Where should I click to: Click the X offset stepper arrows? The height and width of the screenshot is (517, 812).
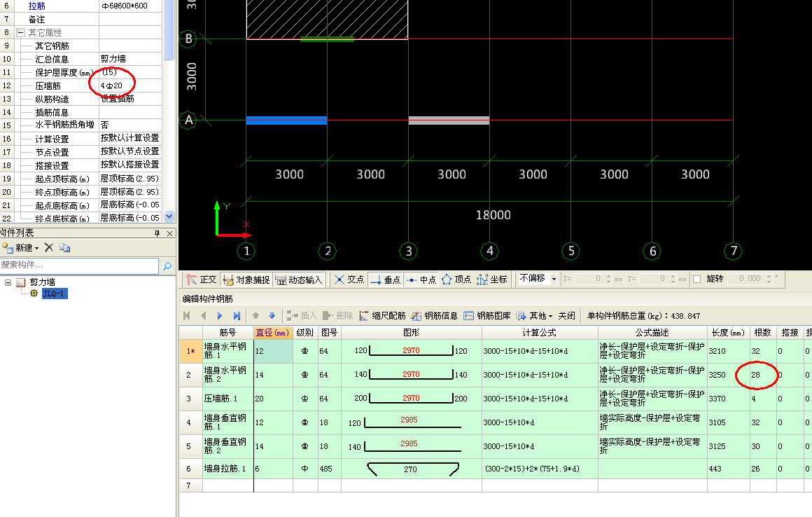click(x=609, y=280)
